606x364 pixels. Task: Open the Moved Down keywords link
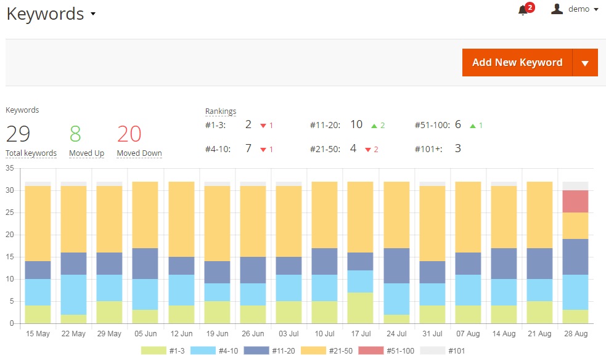tap(139, 153)
